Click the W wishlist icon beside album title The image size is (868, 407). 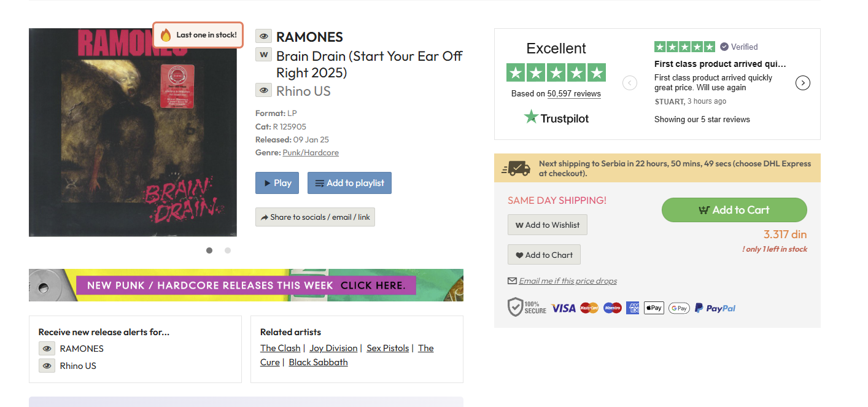pos(263,55)
